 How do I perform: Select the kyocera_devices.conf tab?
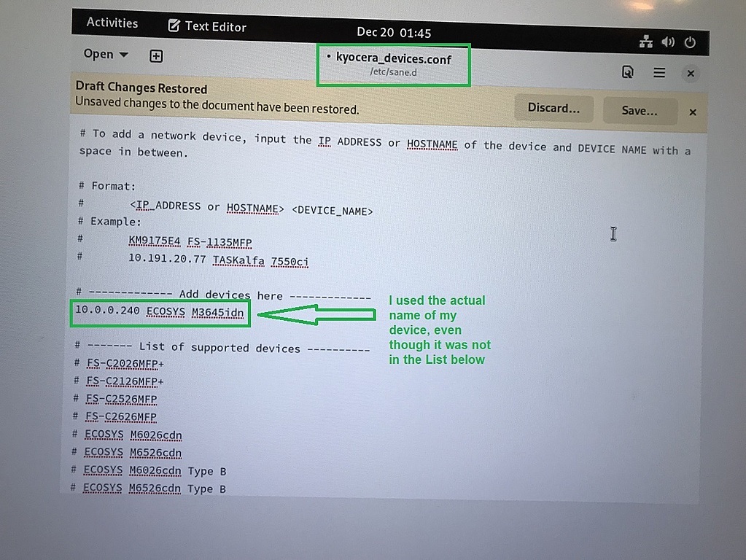tap(393, 64)
